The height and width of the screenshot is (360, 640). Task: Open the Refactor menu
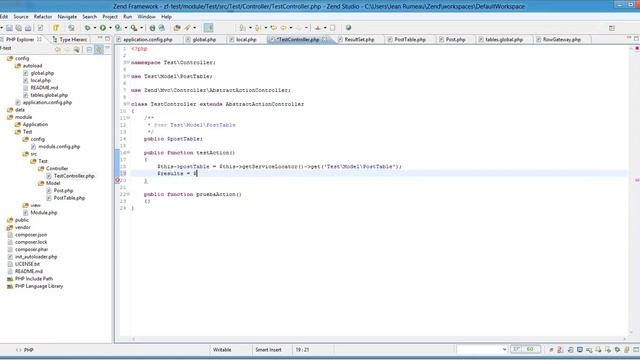tap(43, 17)
